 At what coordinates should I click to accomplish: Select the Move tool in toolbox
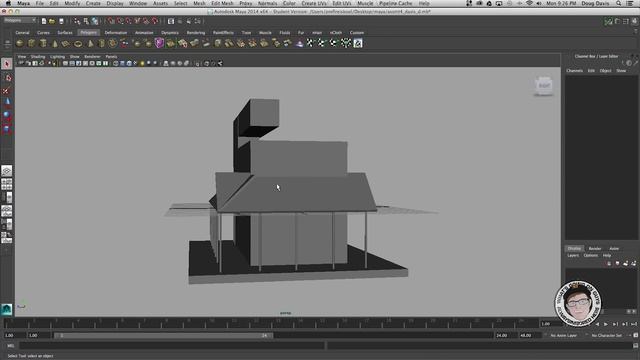coord(7,102)
